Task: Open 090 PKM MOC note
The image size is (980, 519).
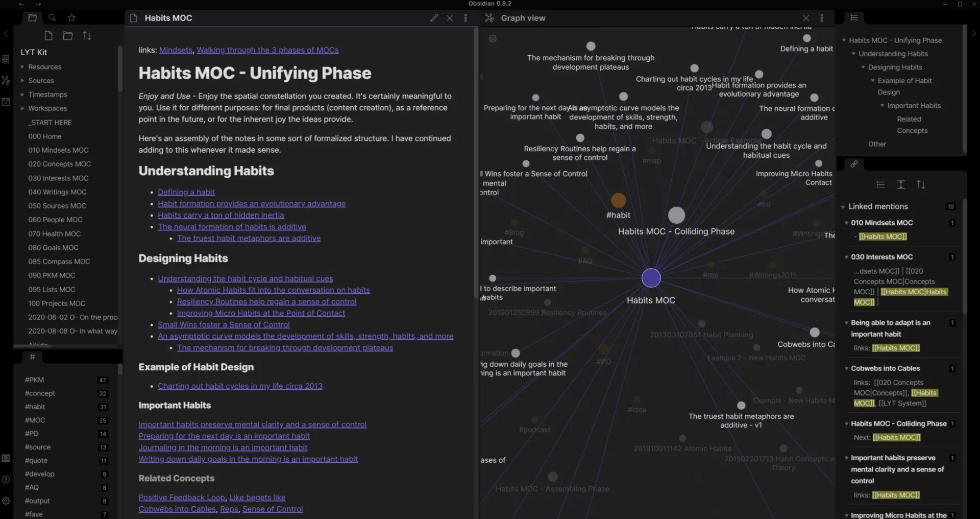Action: pos(52,275)
